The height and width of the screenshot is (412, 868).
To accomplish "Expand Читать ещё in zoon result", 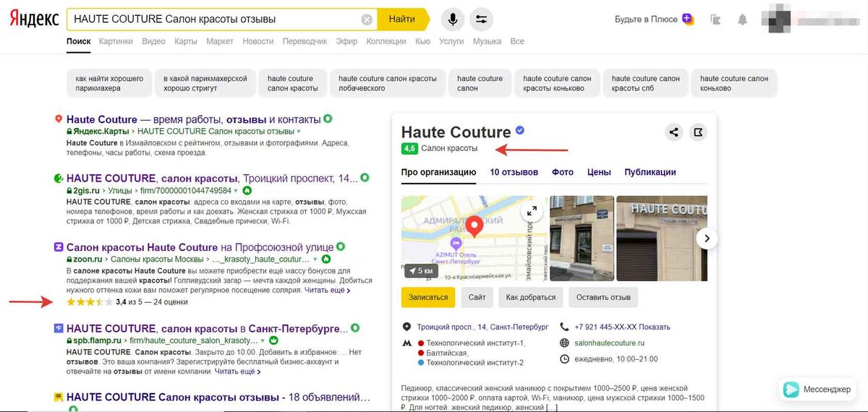I will pyautogui.click(x=328, y=290).
